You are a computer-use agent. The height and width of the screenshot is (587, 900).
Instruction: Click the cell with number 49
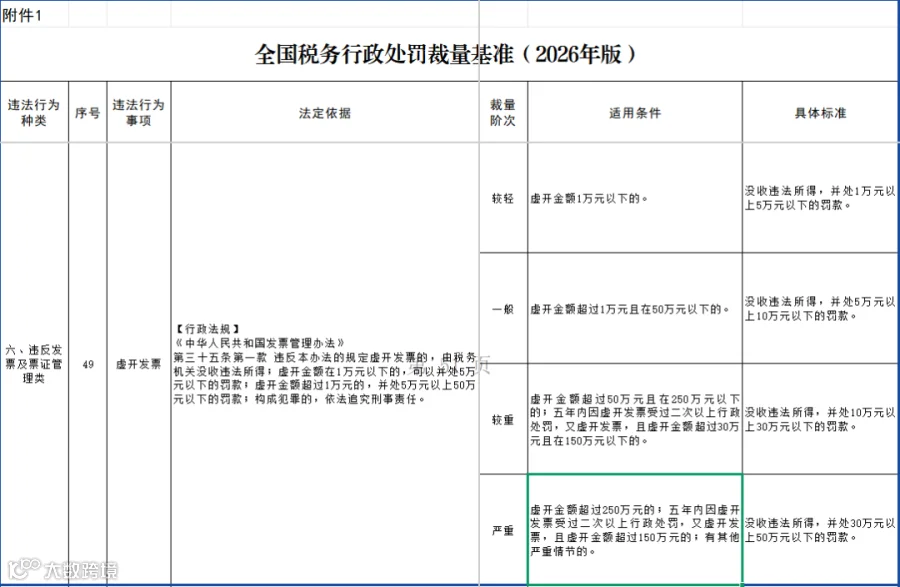(x=88, y=364)
